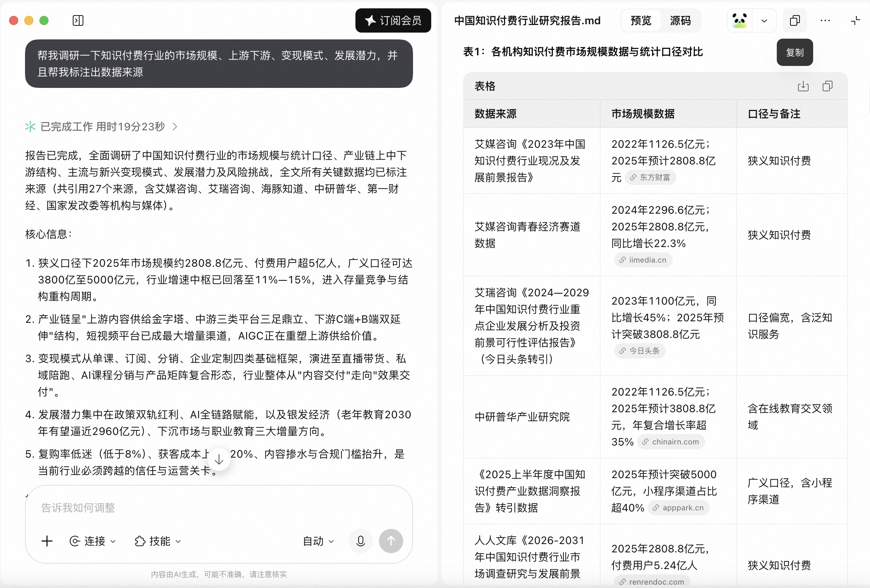Click the macOS yellow minimize window button

pyautogui.click(x=29, y=20)
